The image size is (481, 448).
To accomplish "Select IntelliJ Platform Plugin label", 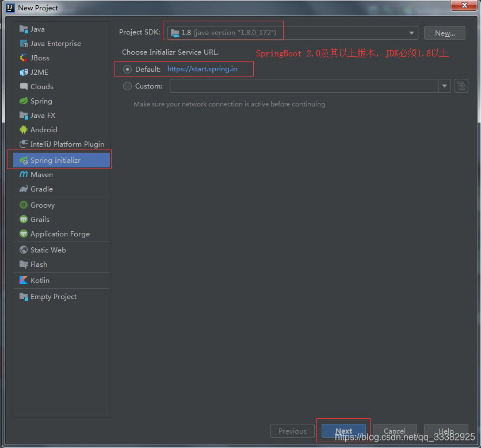I will [67, 144].
